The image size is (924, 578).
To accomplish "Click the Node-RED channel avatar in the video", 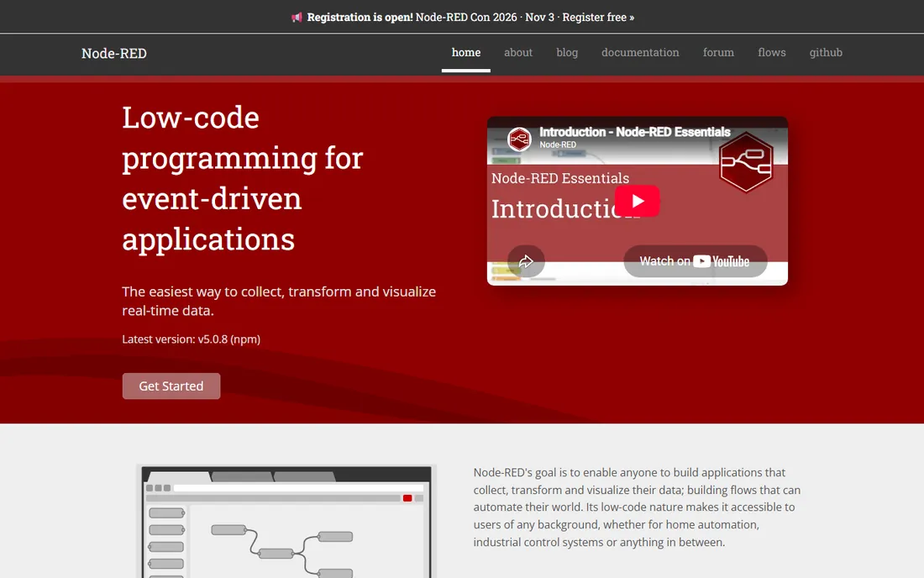I will pos(519,139).
